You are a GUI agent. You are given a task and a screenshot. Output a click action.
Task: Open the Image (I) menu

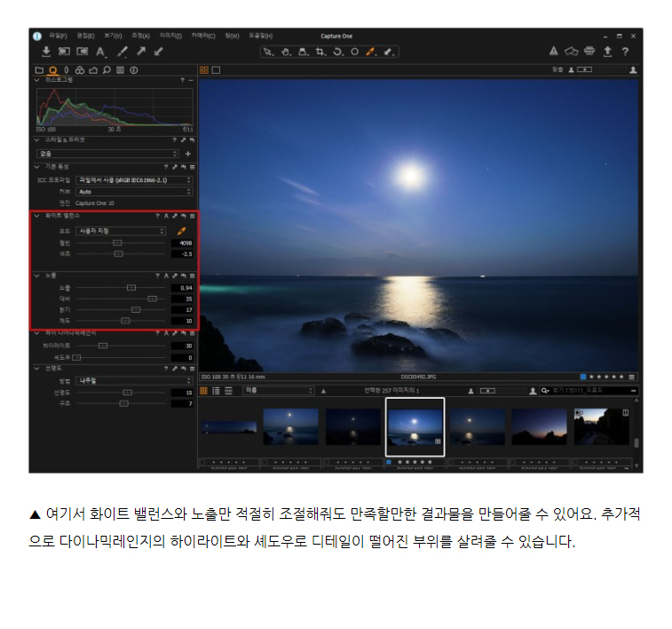point(170,36)
